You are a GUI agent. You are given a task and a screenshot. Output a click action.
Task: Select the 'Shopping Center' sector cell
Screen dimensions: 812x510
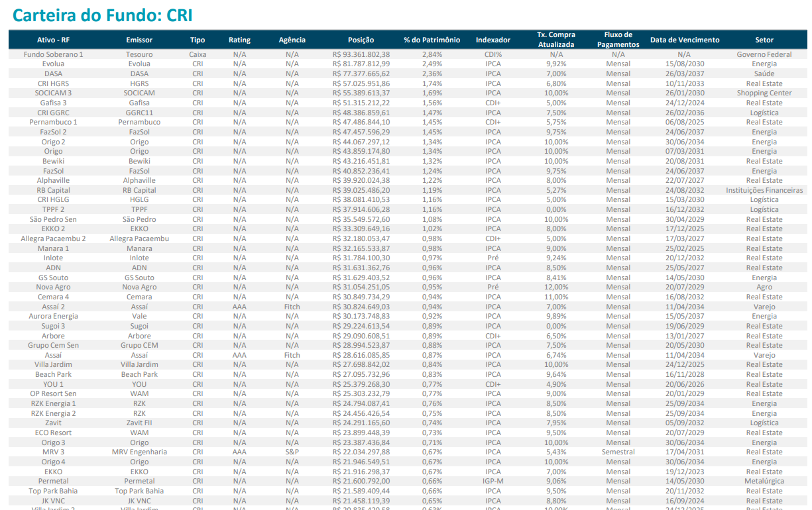click(764, 93)
